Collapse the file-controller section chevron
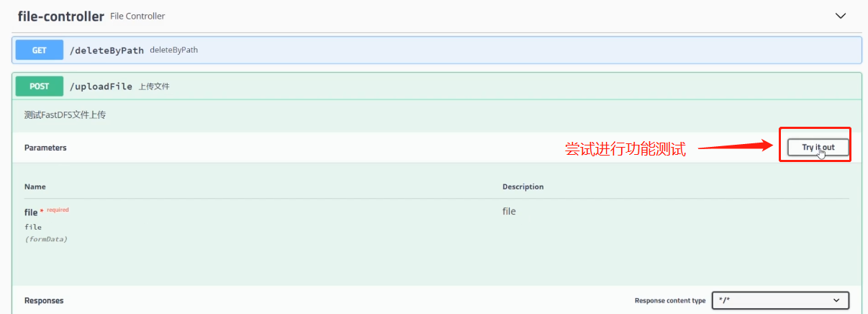 point(840,16)
